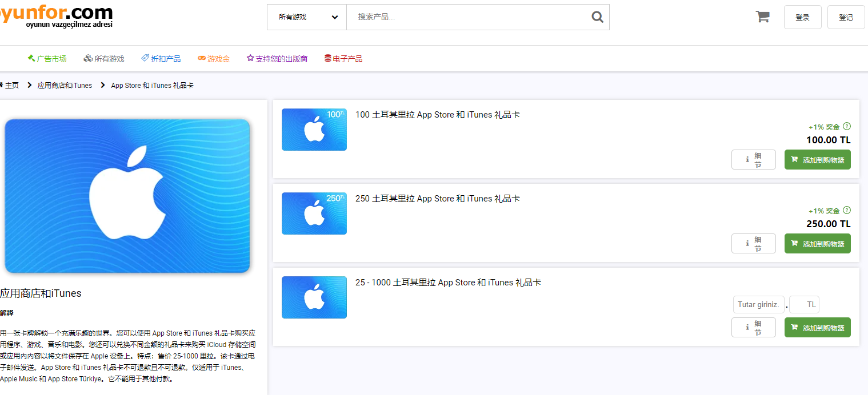Click the search magnifier icon
Screen dimensions: 868x395
[x=597, y=17]
